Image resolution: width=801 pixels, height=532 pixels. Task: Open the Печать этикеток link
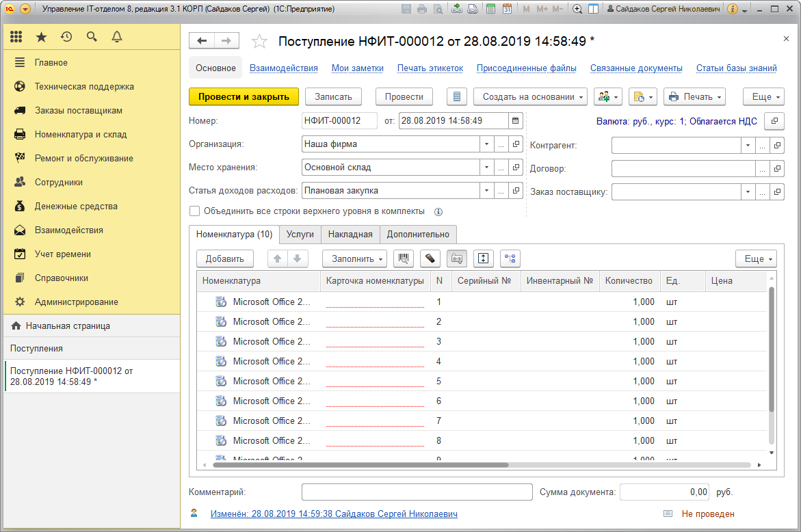(x=430, y=68)
